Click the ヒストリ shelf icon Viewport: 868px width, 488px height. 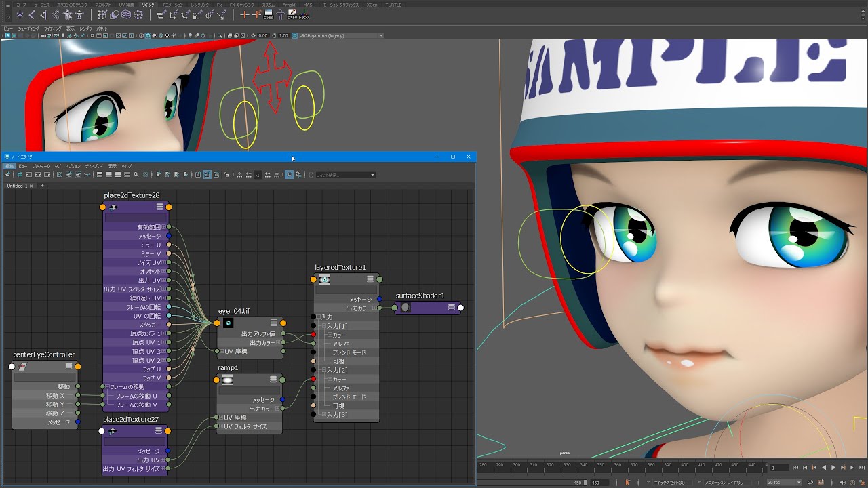(x=292, y=14)
